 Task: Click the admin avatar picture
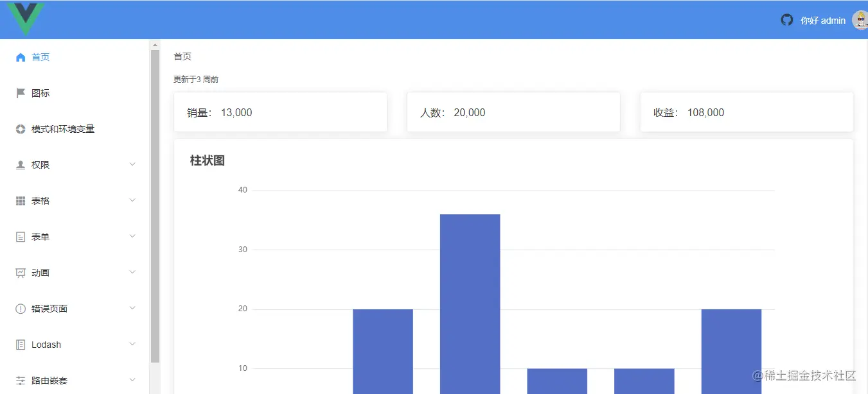click(860, 20)
